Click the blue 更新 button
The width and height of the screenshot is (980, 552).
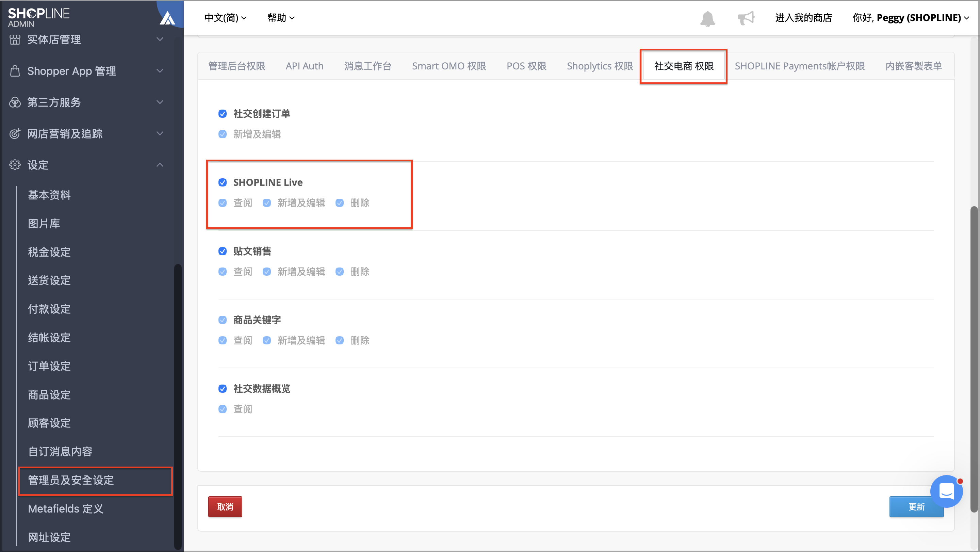coord(916,507)
